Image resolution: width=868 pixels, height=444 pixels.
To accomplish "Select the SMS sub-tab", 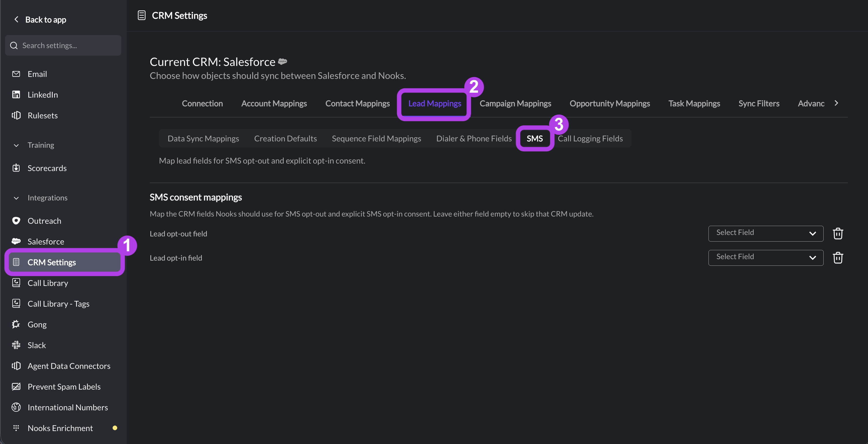I will (535, 138).
